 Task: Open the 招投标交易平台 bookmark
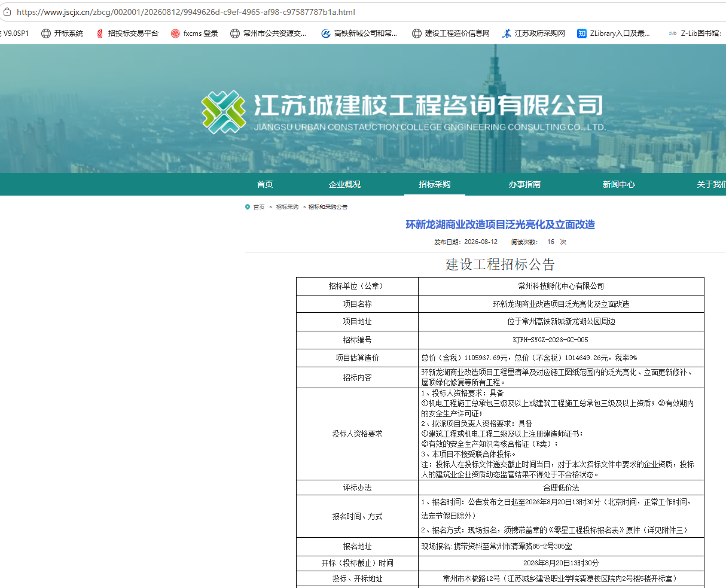point(127,33)
